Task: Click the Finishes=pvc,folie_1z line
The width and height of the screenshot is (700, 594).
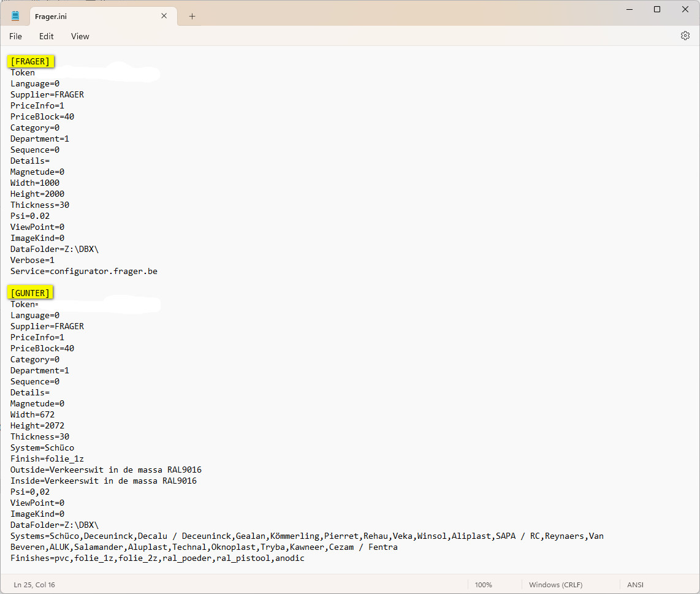Action: pos(158,558)
